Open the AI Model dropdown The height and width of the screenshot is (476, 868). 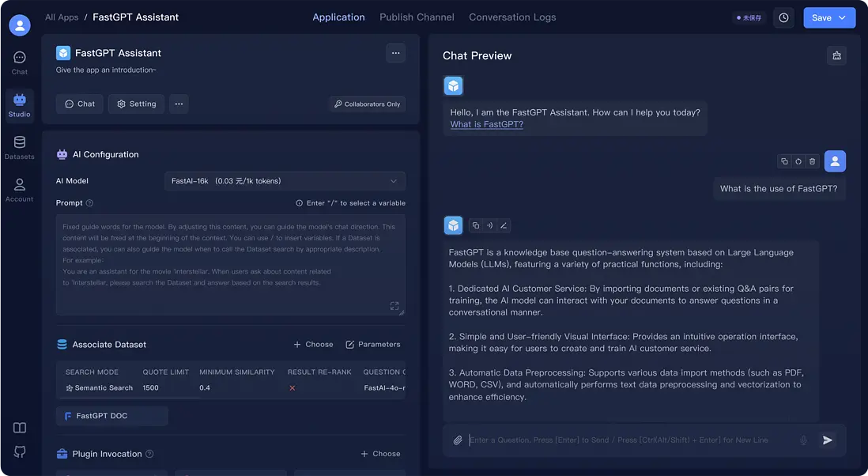pyautogui.click(x=285, y=181)
